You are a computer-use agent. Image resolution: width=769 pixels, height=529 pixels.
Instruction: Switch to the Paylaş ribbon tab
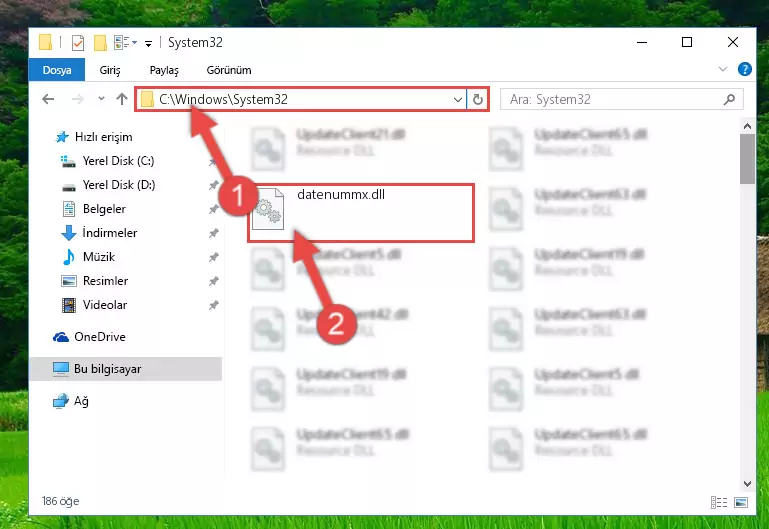(x=164, y=70)
